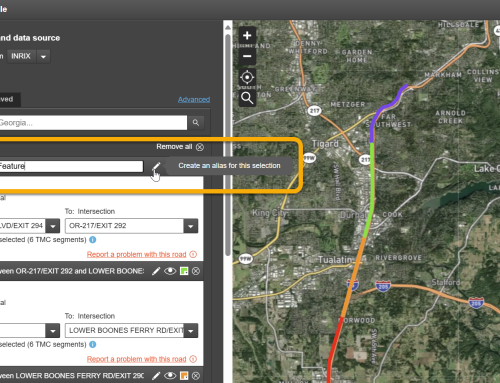Open second from-intersection dropdown arrow
This screenshot has height=383, width=500.
pyautogui.click(x=53, y=331)
